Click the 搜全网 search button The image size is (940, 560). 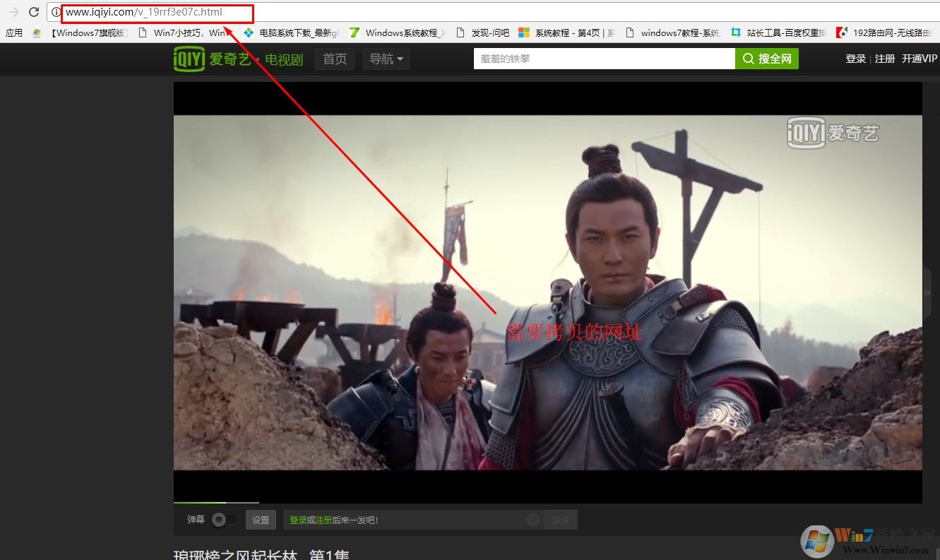tap(767, 59)
